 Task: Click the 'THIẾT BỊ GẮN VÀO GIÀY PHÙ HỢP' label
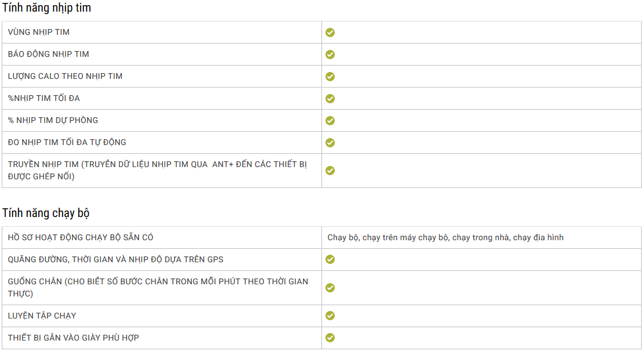pos(74,338)
